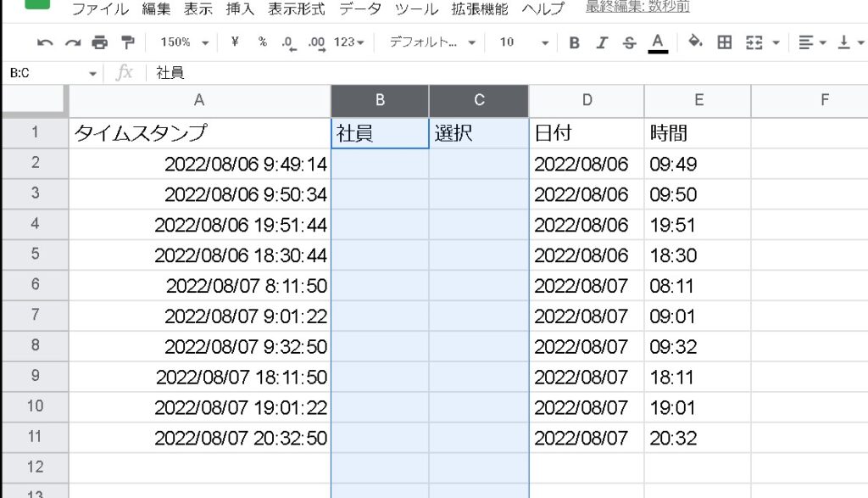The height and width of the screenshot is (498, 868).
Task: Click the print icon
Action: [x=100, y=42]
